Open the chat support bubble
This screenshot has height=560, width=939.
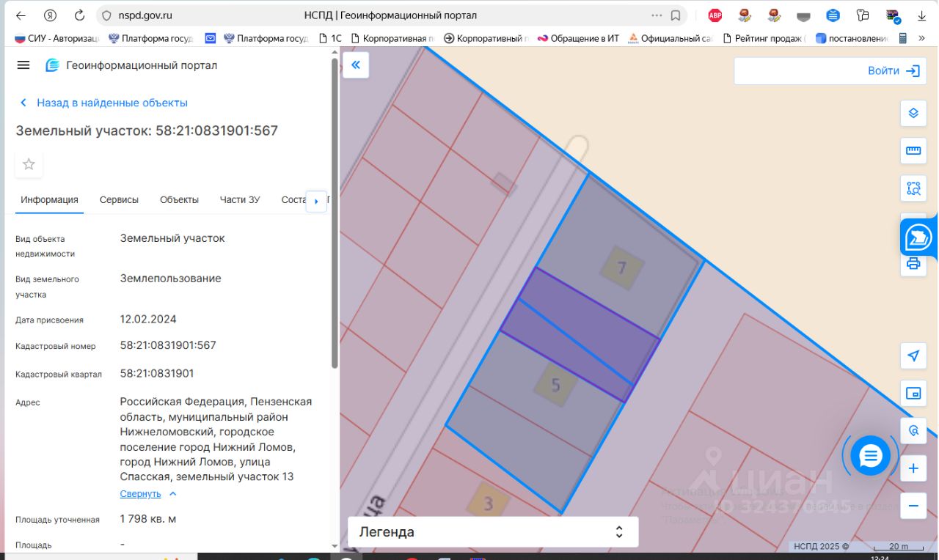(870, 456)
